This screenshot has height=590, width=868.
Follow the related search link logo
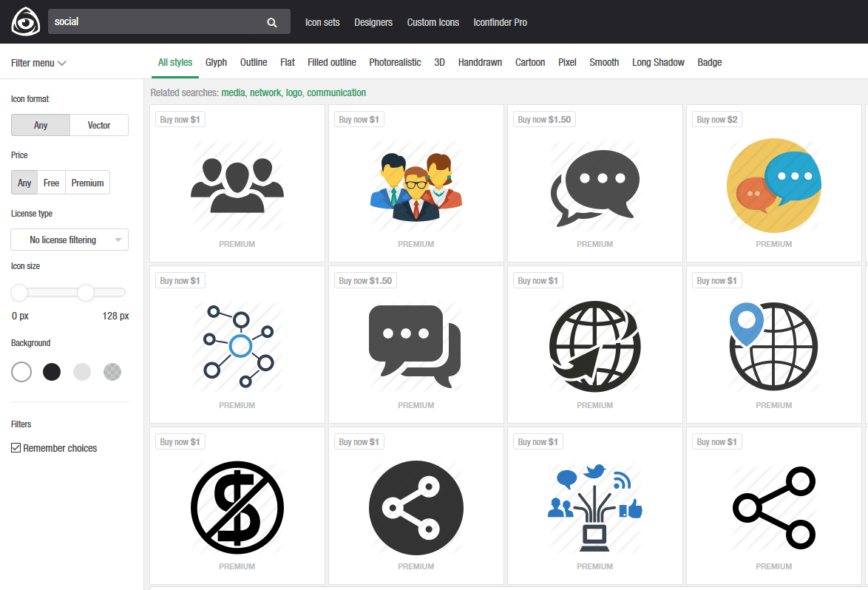coord(294,92)
